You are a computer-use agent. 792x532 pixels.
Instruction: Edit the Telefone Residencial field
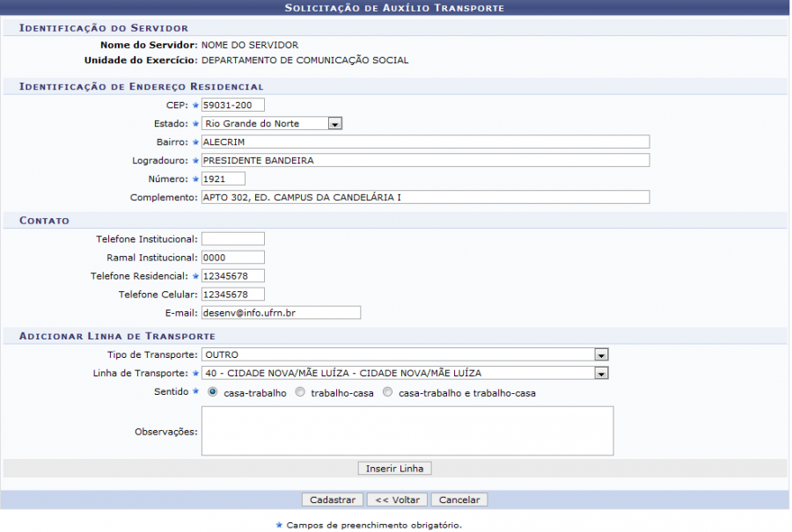[232, 275]
